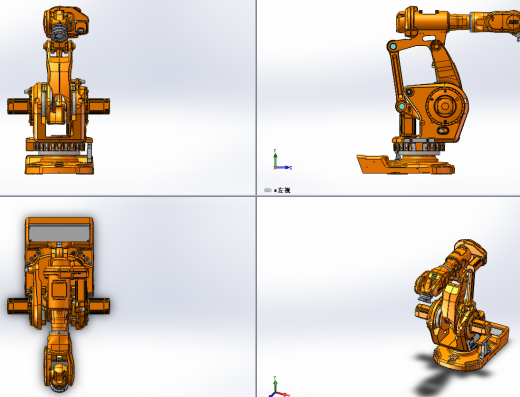This screenshot has width=520, height=397.
Task: Click the extended base foot in the left view
Action: tap(373, 164)
